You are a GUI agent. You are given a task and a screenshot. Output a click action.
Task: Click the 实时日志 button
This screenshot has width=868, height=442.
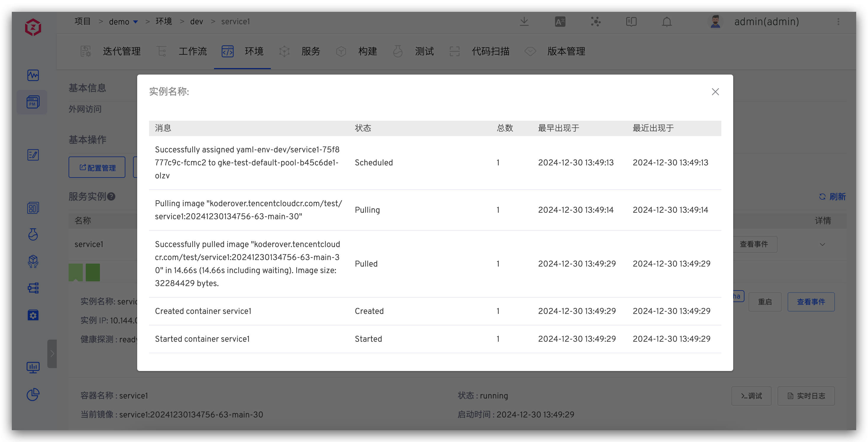click(x=806, y=396)
